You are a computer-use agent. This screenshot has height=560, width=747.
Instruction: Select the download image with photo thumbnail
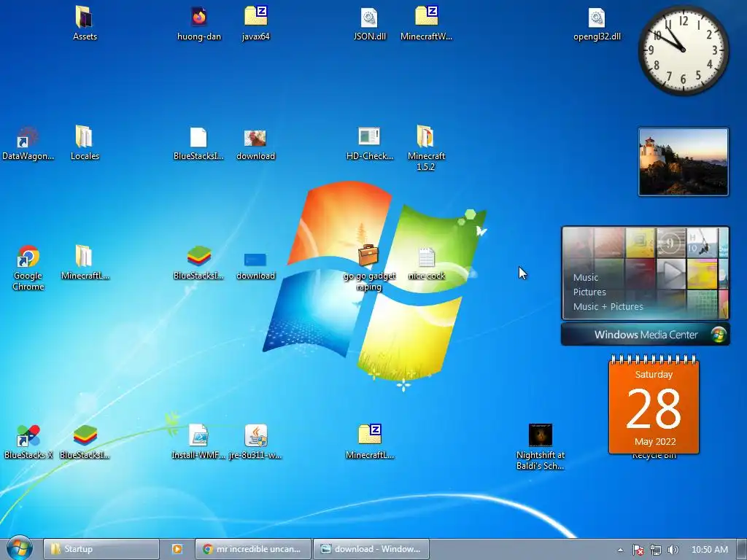point(255,138)
